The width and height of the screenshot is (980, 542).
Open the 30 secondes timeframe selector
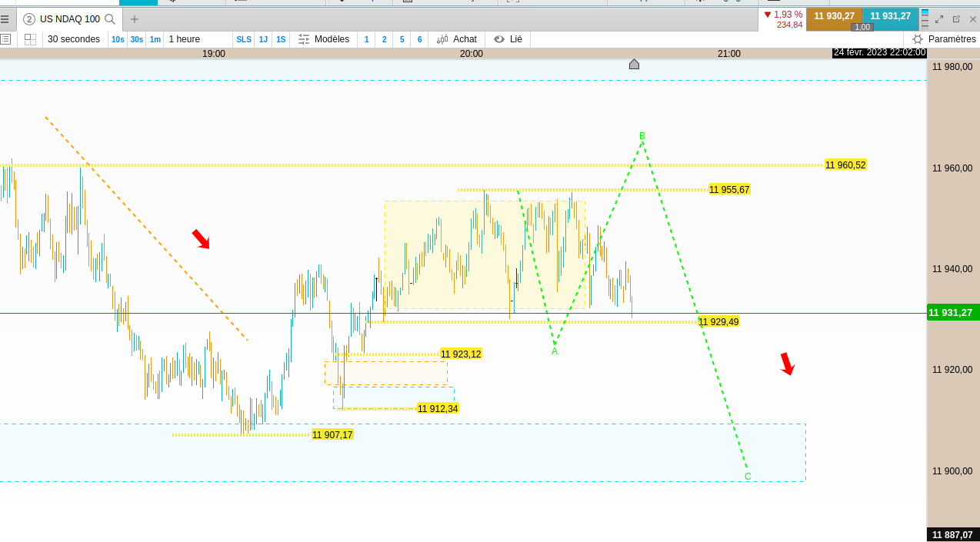[x=74, y=39]
